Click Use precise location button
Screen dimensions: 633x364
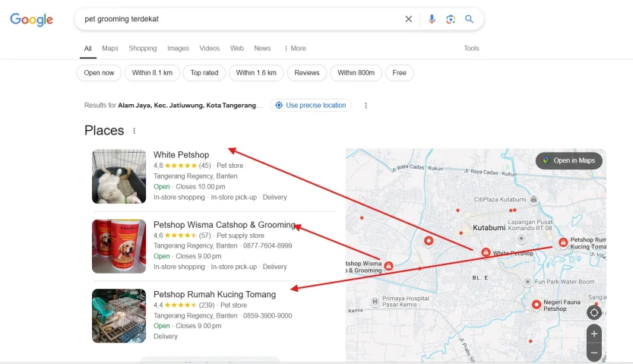[x=311, y=106]
